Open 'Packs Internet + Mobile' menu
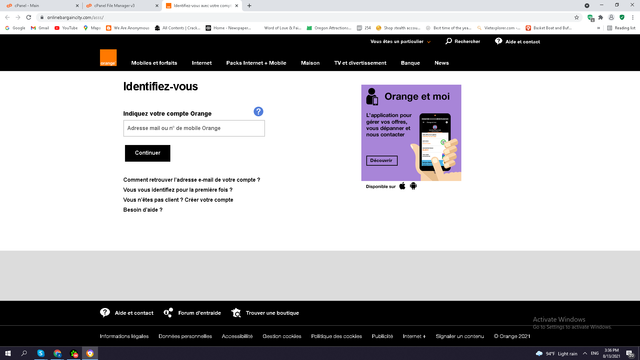The width and height of the screenshot is (640, 360). [x=256, y=63]
